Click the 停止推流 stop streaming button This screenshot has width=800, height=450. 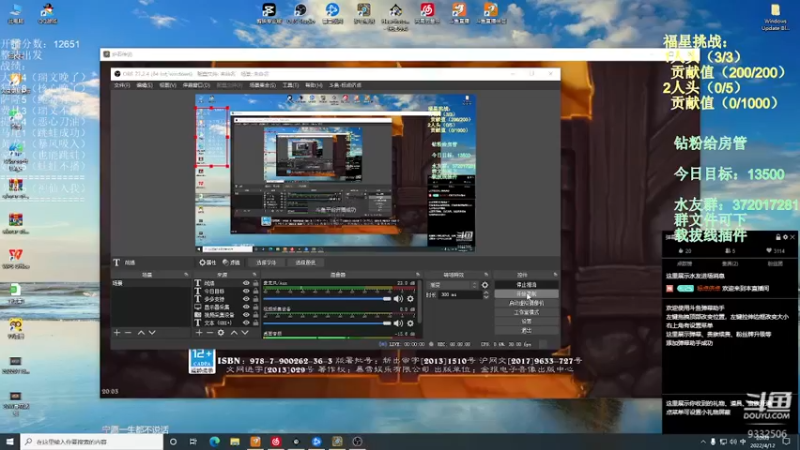click(x=527, y=285)
